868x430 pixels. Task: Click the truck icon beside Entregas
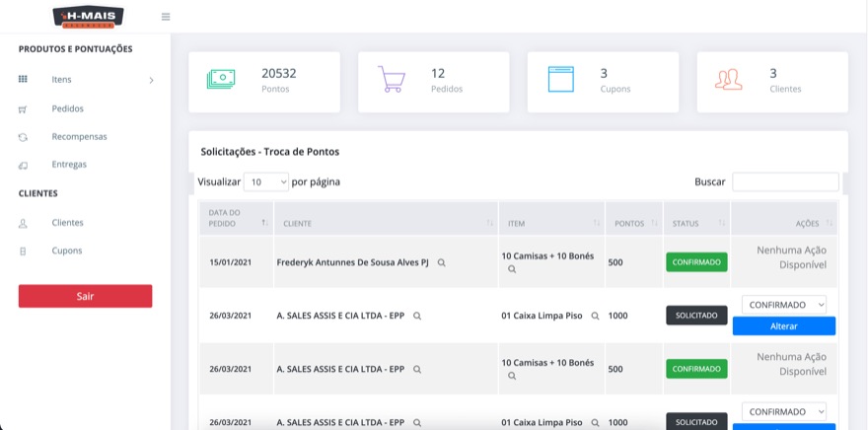23,166
